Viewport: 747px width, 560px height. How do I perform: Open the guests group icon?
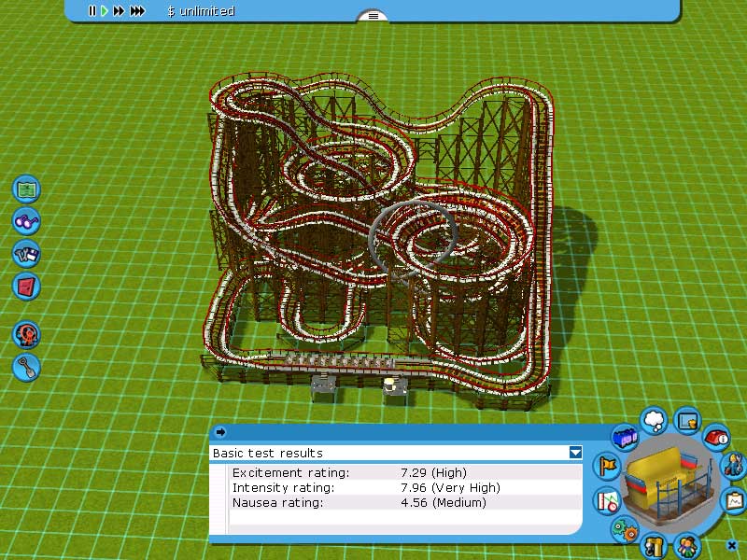click(687, 546)
